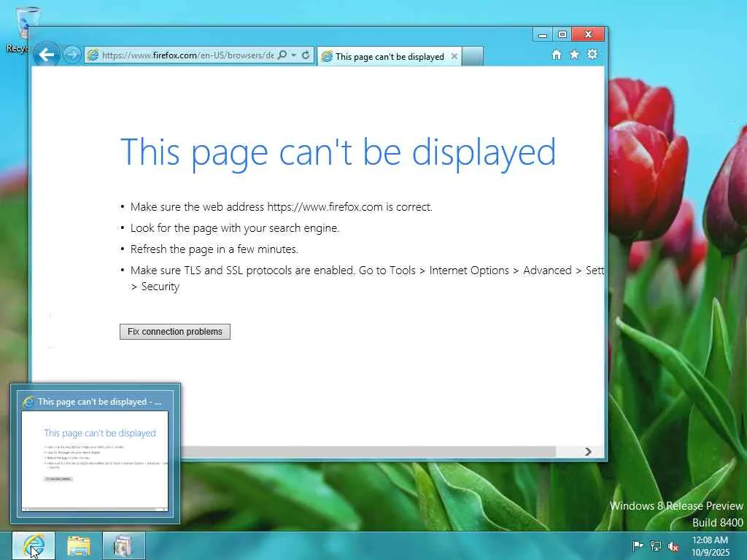Select the IE window preview thumbnail
The width and height of the screenshot is (747, 560).
click(x=95, y=454)
